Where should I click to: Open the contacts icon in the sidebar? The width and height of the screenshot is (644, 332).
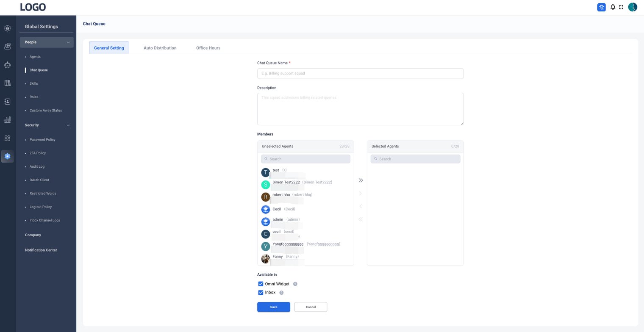click(7, 102)
